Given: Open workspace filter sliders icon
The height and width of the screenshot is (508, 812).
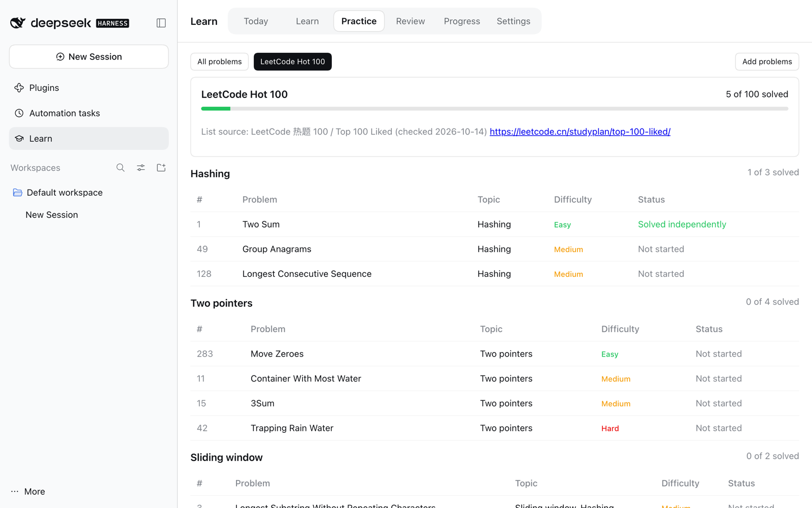Looking at the screenshot, I should click(x=141, y=168).
